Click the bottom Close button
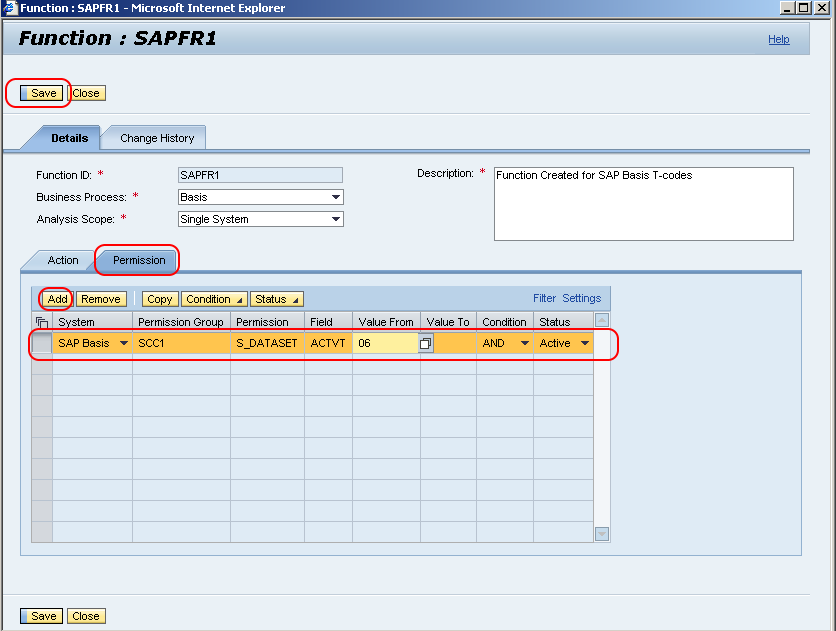This screenshot has width=836, height=631. coord(86,616)
